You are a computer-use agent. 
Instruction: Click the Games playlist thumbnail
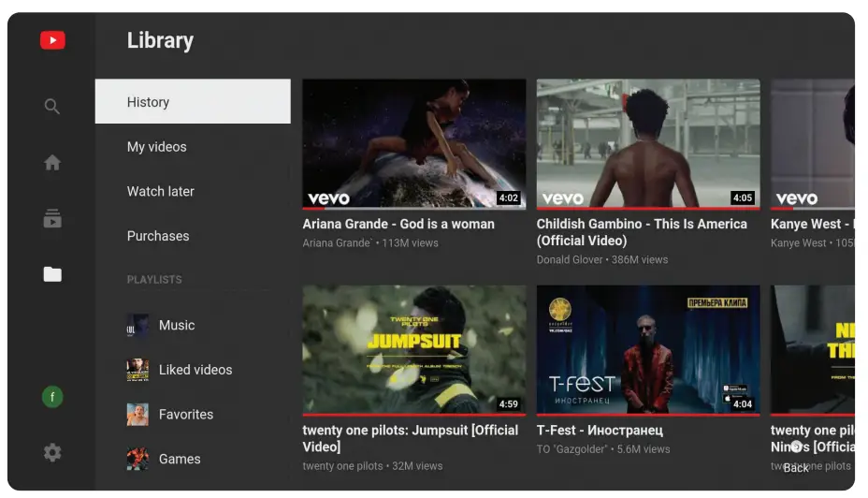coord(137,459)
